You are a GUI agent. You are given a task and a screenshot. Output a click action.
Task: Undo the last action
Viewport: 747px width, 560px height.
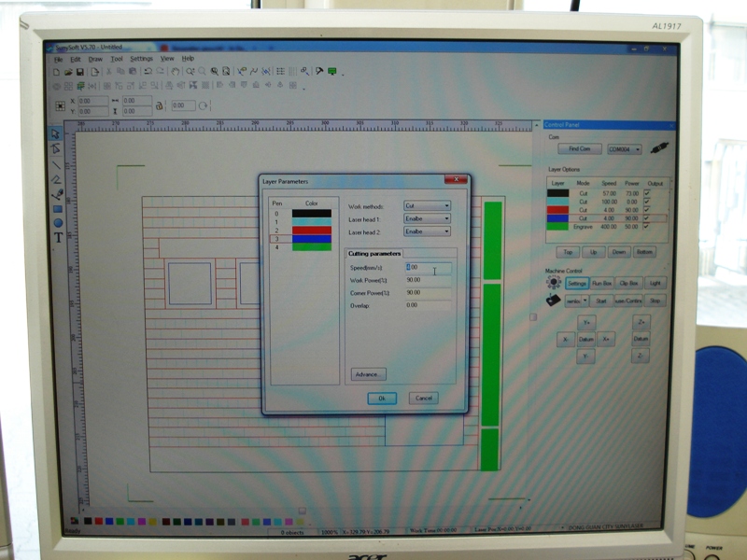click(148, 70)
